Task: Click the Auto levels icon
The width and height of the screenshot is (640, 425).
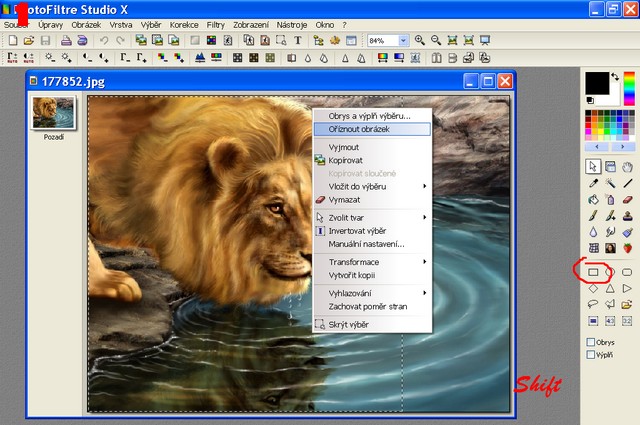Action: (12, 58)
